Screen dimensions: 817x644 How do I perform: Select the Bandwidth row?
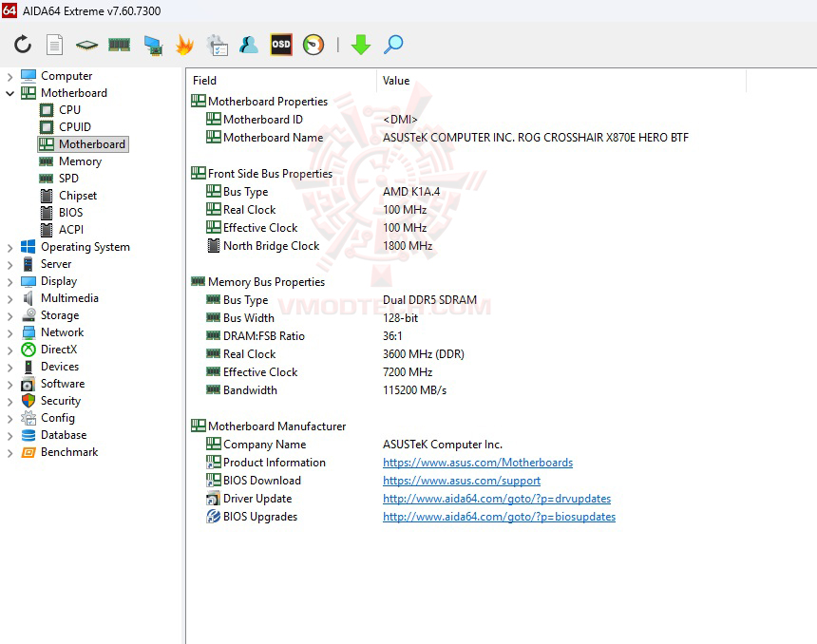coord(327,390)
